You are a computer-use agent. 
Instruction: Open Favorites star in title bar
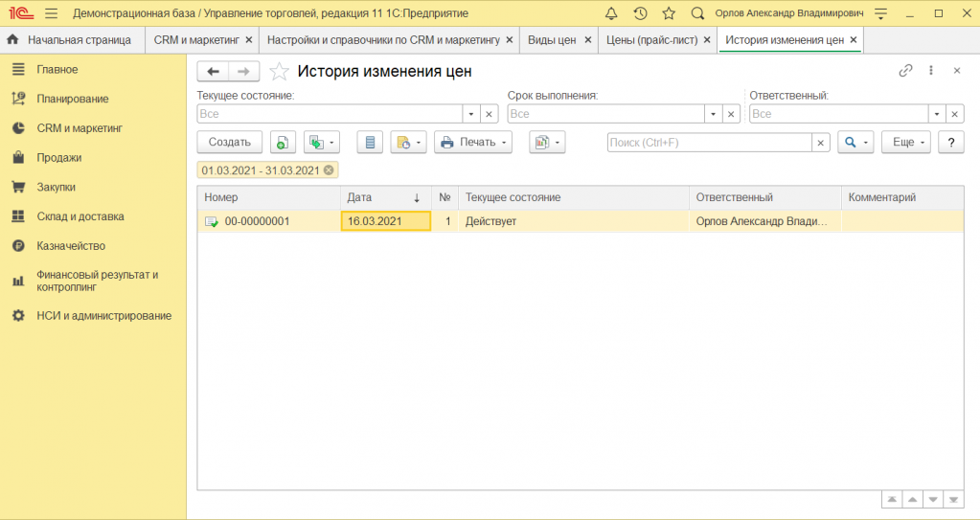point(669,13)
